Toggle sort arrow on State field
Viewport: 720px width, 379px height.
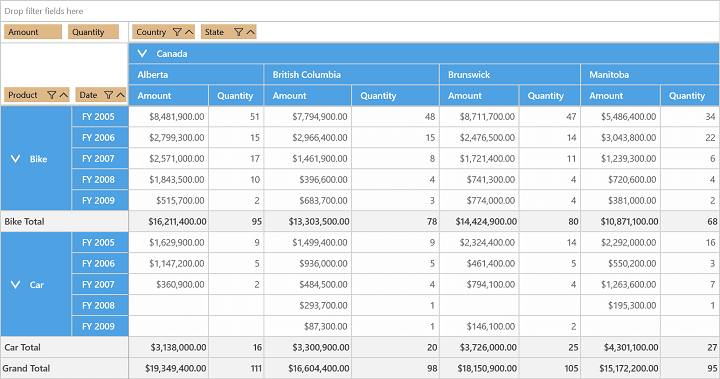pos(250,32)
